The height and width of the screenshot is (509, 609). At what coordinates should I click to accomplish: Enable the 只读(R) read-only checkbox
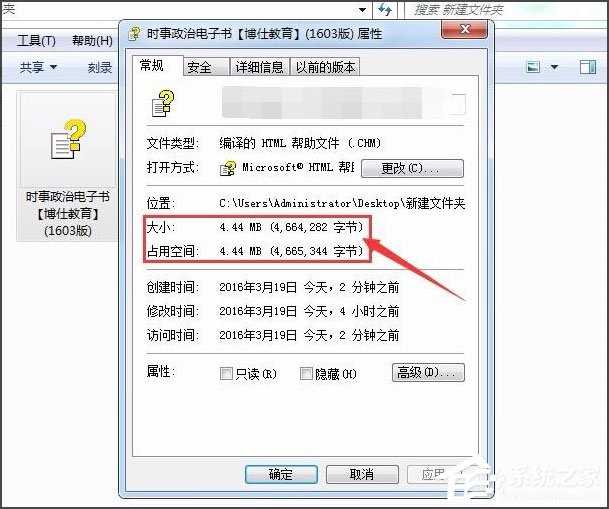coord(226,373)
